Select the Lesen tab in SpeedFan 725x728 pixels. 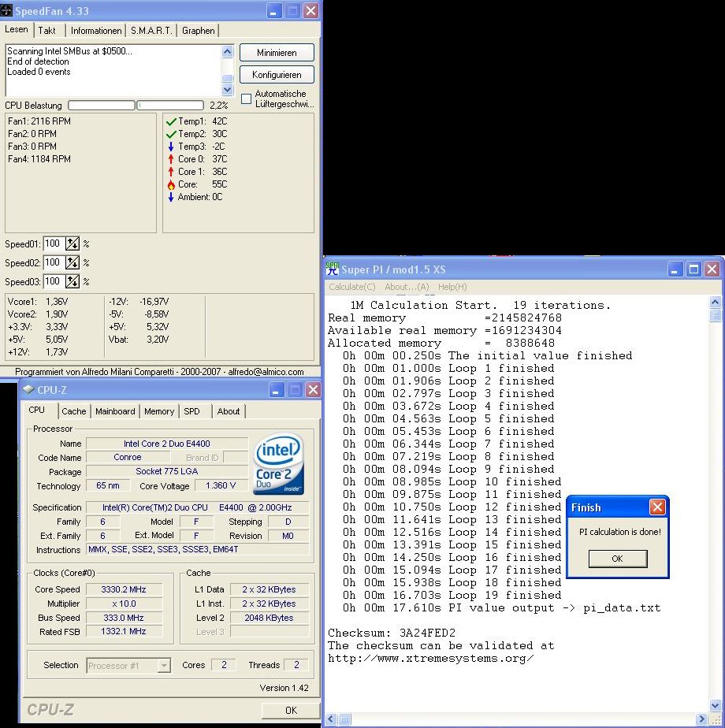click(x=17, y=29)
